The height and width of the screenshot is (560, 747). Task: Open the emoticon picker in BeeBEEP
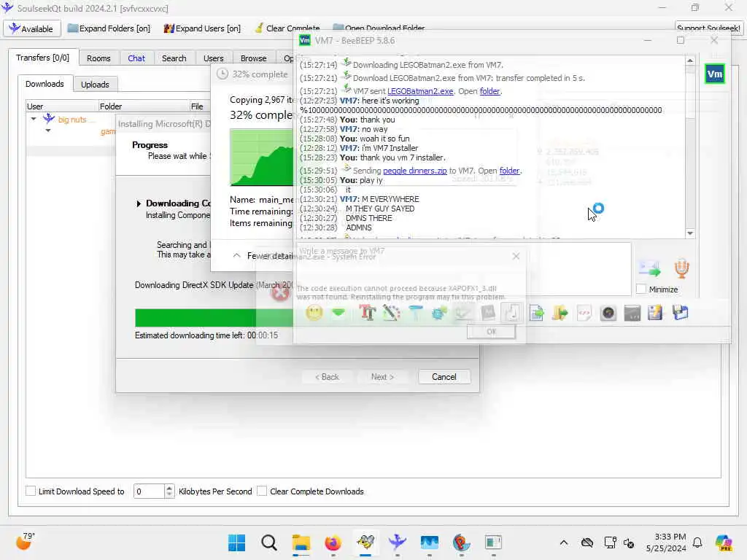314,313
